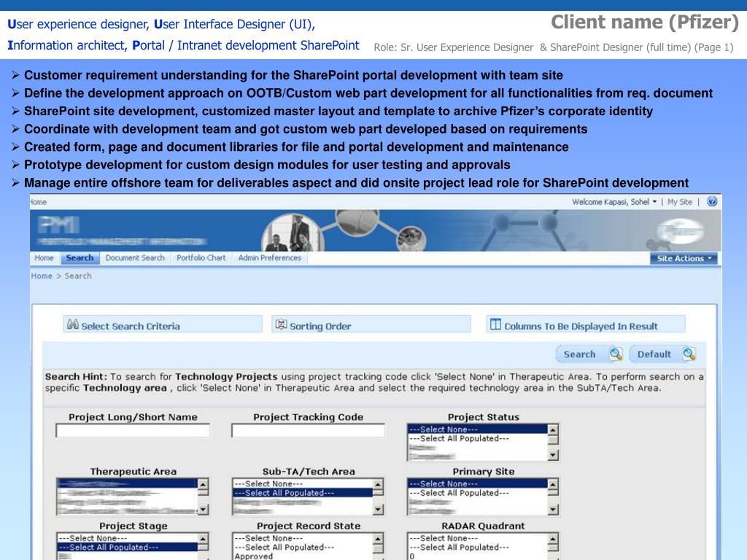
Task: Switch to the Document Search tab
Action: [x=135, y=257]
